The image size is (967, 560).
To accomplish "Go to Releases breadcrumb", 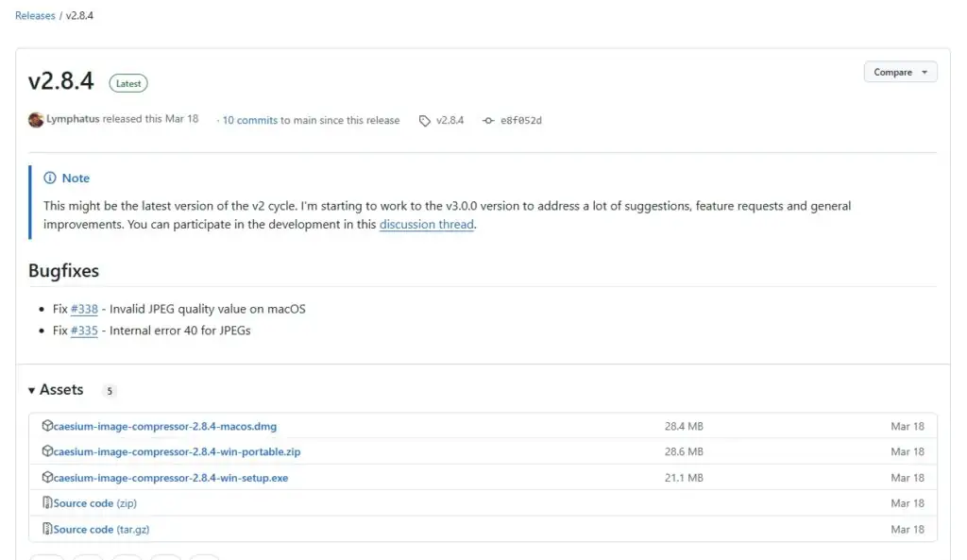I will point(35,16).
